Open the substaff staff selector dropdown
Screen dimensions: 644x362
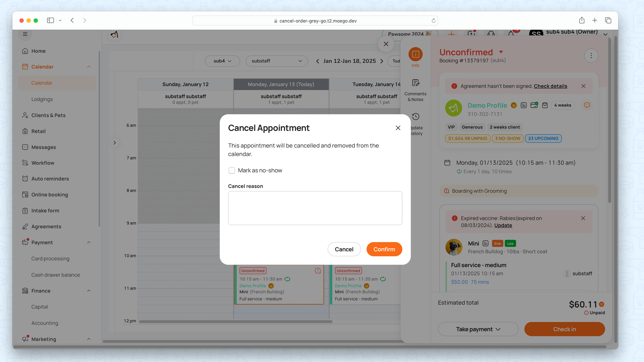[x=277, y=61]
